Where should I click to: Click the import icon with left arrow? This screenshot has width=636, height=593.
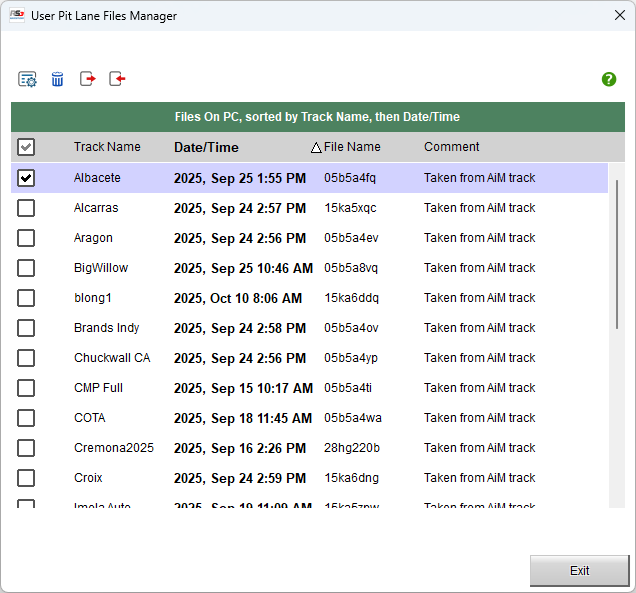pyautogui.click(x=118, y=79)
